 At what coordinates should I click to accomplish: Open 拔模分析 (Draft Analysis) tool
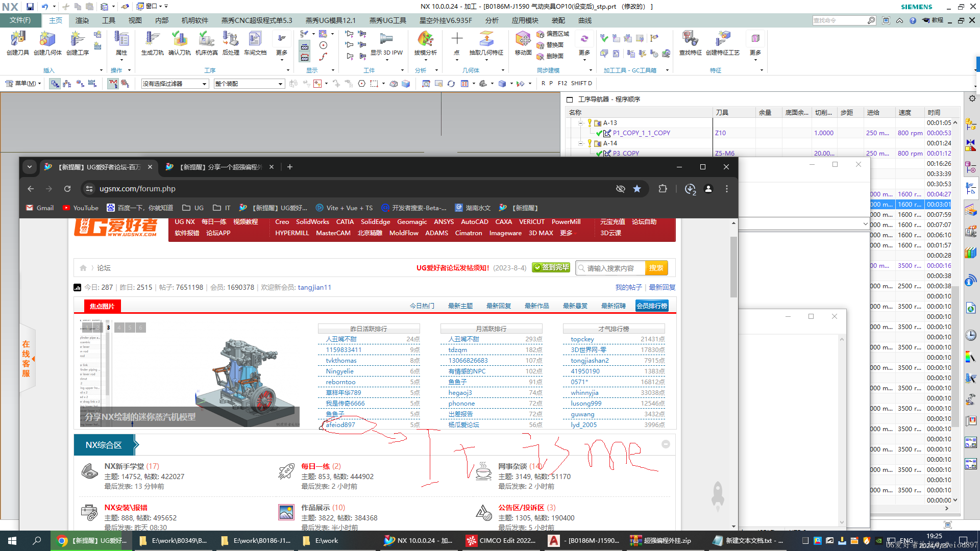click(x=425, y=43)
